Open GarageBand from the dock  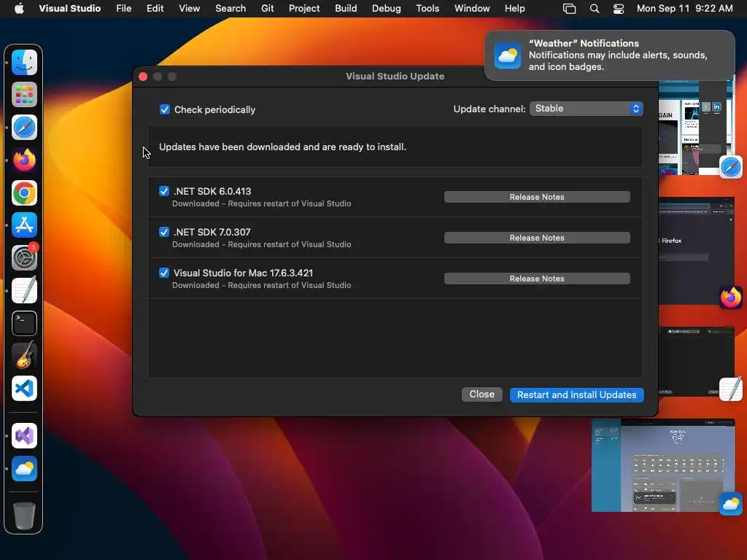pyautogui.click(x=24, y=356)
